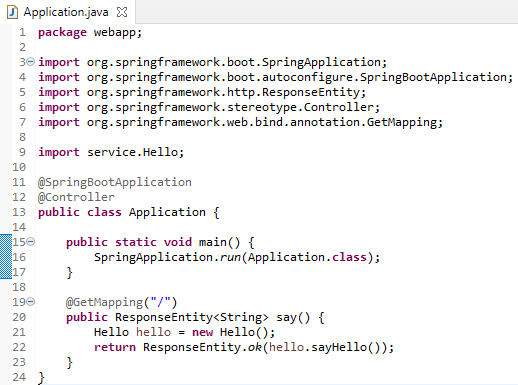
Task: Click the package webapp declaration
Action: pos(90,33)
